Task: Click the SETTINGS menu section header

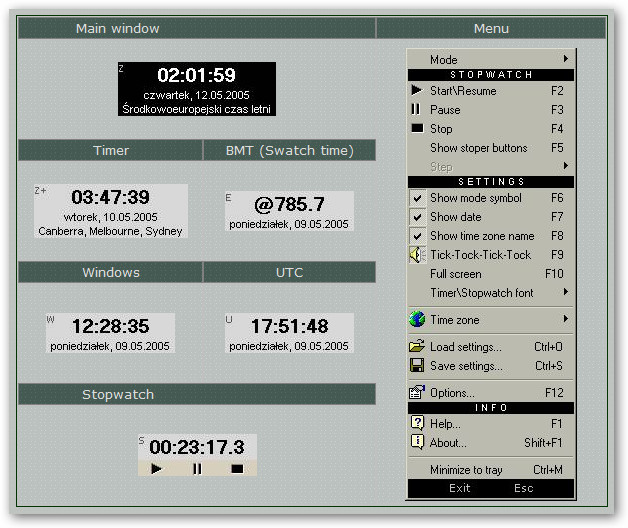Action: [x=491, y=182]
